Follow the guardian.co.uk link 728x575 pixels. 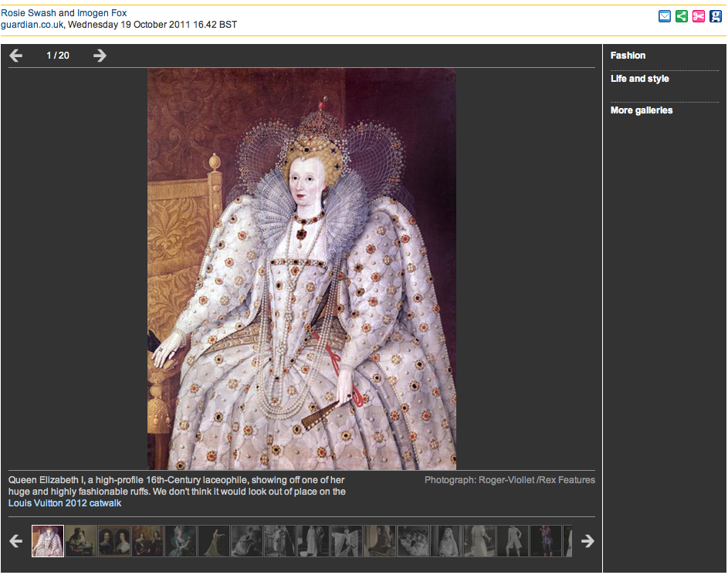(32, 25)
